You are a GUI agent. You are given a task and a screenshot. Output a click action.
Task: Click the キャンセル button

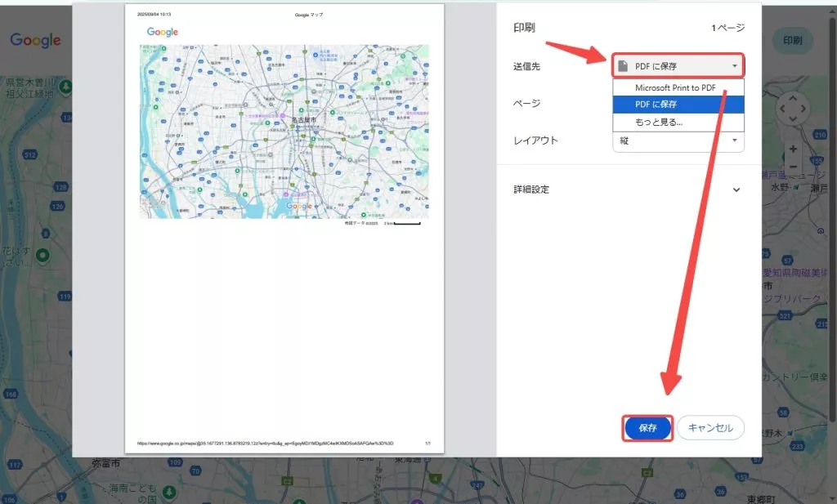(x=710, y=428)
